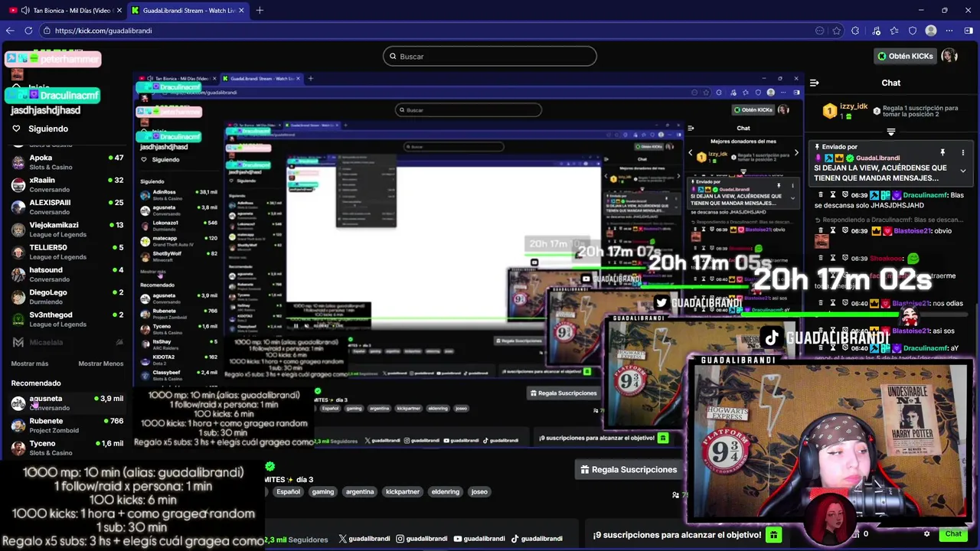Screen dimensions: 980x551
Task: Open recommended channel Rubenete
Action: [67, 425]
